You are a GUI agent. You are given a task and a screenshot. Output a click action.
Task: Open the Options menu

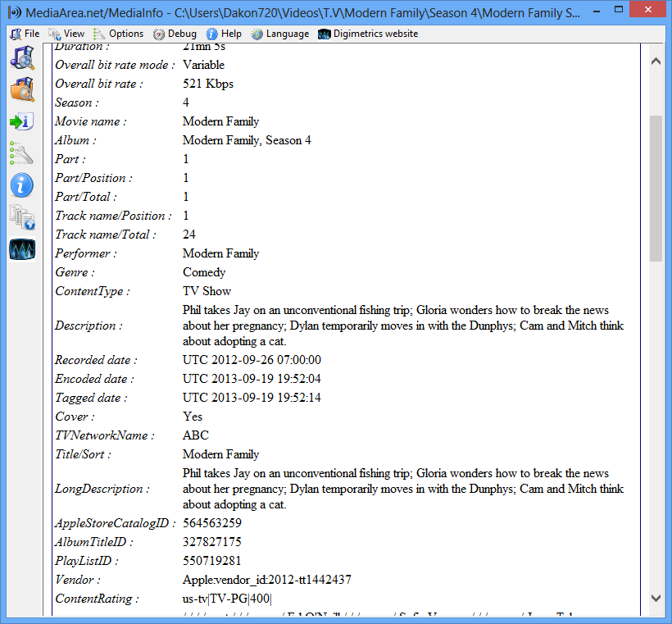pyautogui.click(x=119, y=34)
